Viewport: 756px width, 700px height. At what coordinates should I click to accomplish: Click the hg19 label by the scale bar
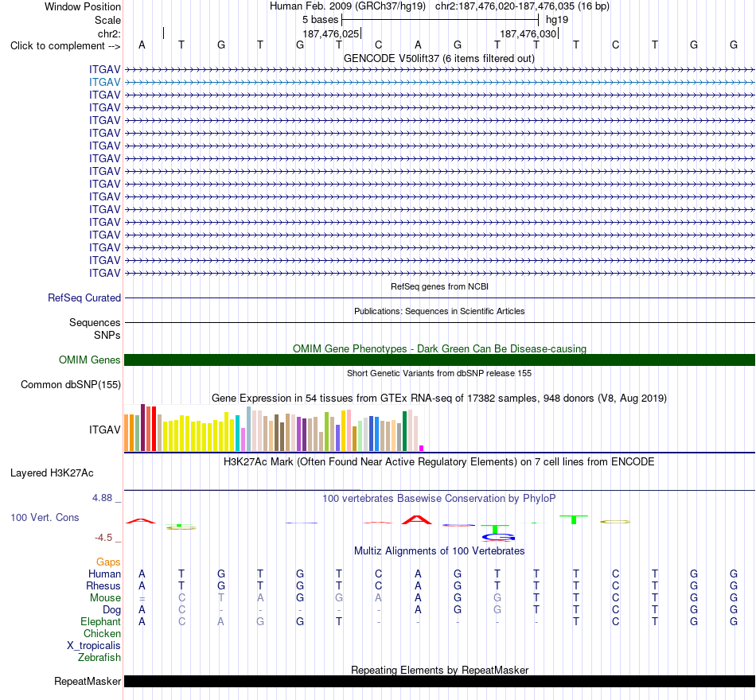click(557, 20)
